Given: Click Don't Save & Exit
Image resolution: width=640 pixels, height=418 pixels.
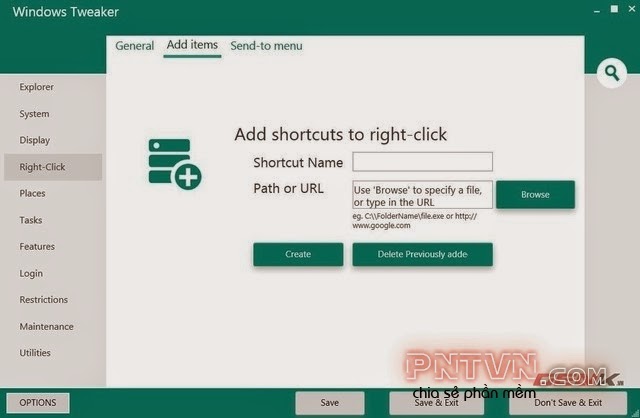Looking at the screenshot, I should (x=568, y=403).
